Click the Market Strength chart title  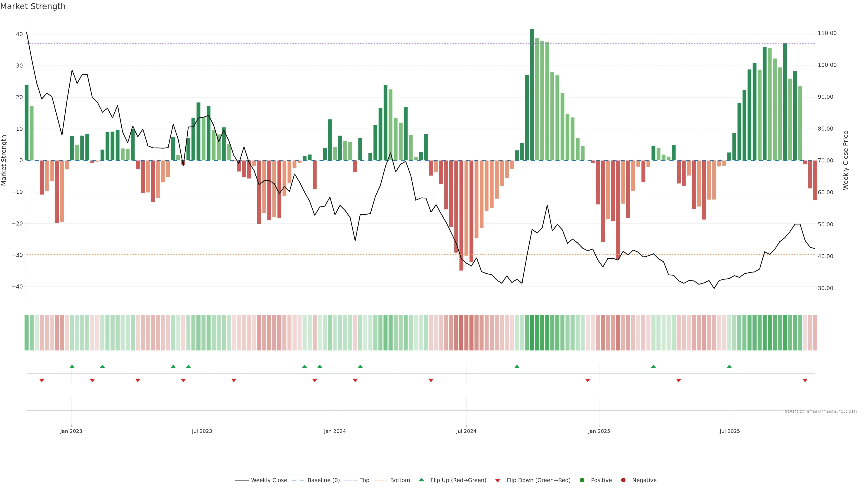[33, 6]
